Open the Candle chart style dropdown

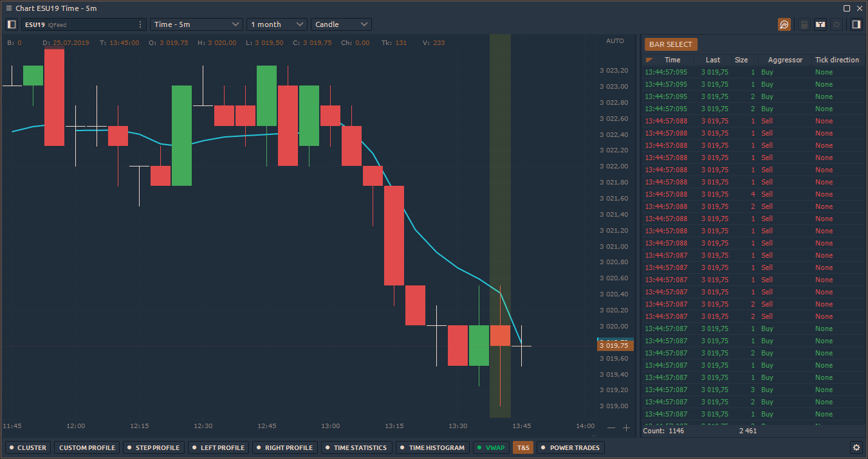(341, 24)
